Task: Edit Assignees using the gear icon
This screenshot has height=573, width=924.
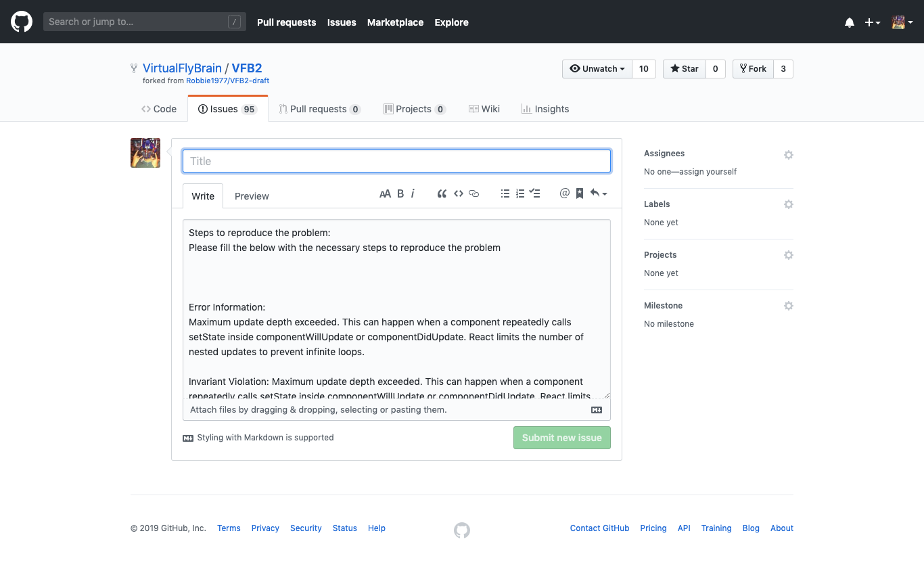Action: (788, 155)
